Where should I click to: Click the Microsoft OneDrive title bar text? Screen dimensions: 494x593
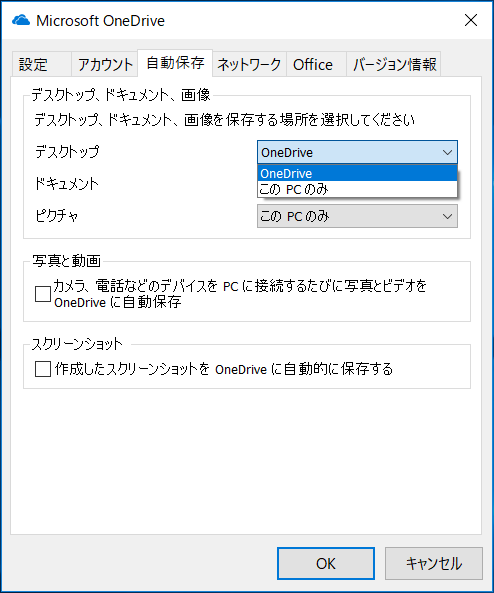click(100, 21)
